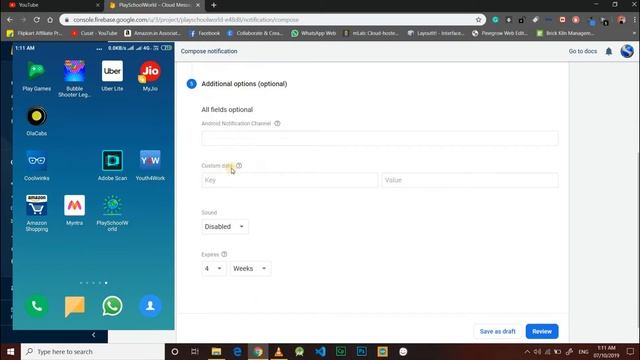Open VLC media player from taskbar

278,351
